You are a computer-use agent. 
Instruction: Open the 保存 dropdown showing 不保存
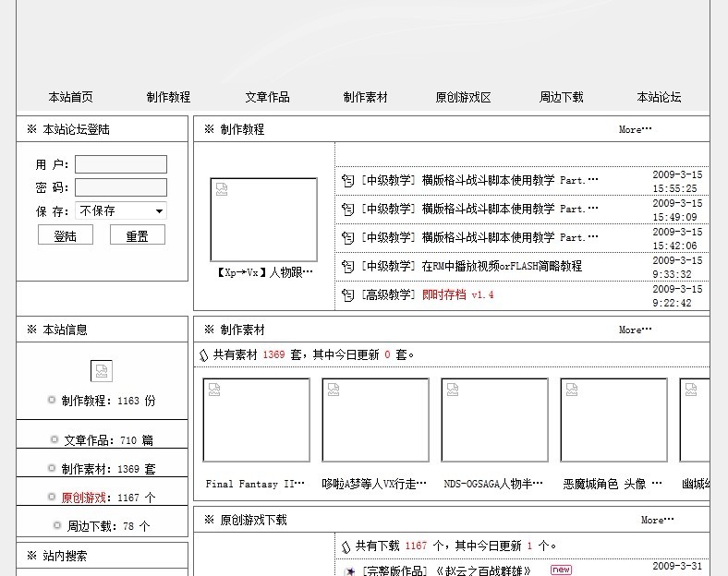pyautogui.click(x=121, y=211)
